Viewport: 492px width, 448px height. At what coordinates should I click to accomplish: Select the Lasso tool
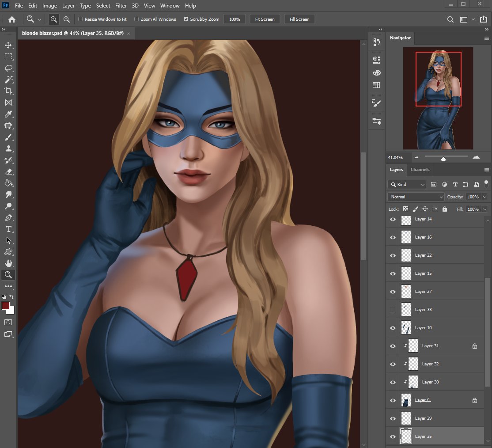click(8, 68)
